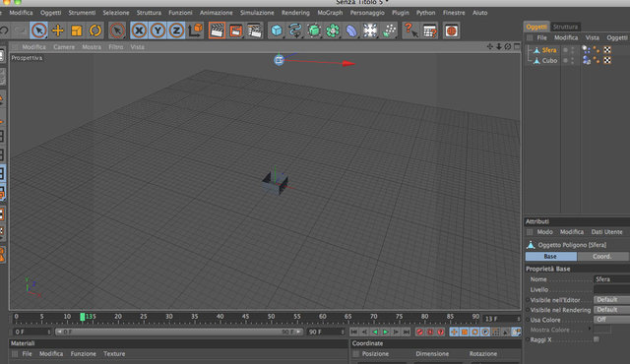The image size is (630, 364).
Task: Toggle the Y axis lock
Action: (157, 30)
